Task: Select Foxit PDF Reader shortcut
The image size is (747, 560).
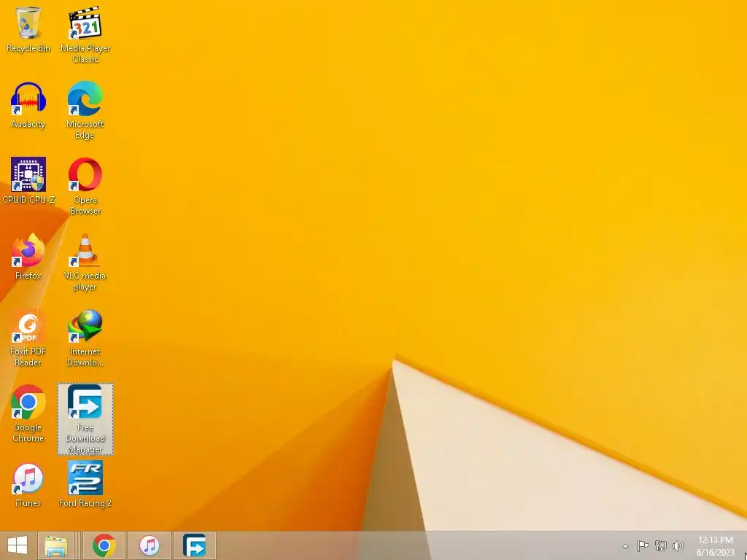Action: (x=28, y=338)
